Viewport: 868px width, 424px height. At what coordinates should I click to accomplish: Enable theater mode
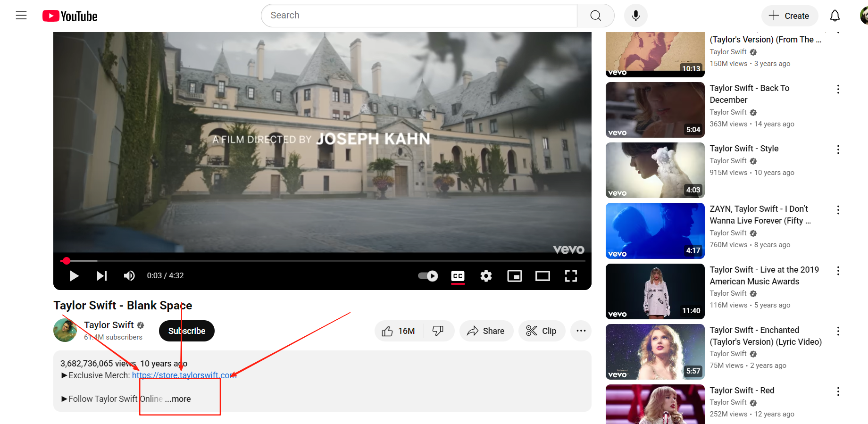542,276
